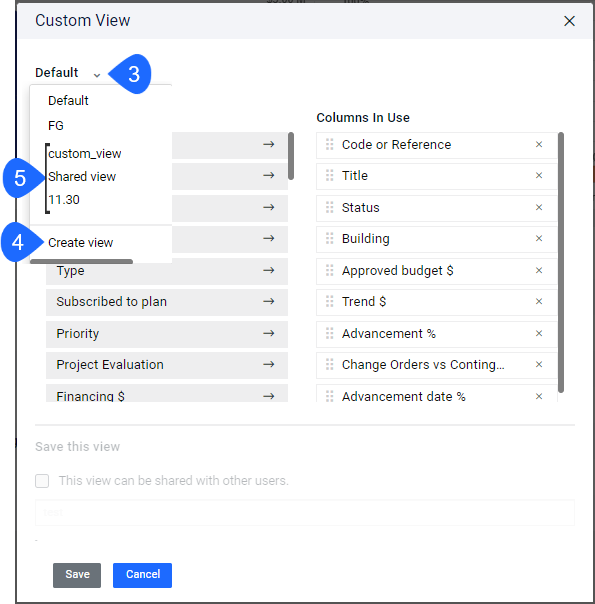This screenshot has width=595, height=604.
Task: Add the Type column via its arrow
Action: (268, 270)
